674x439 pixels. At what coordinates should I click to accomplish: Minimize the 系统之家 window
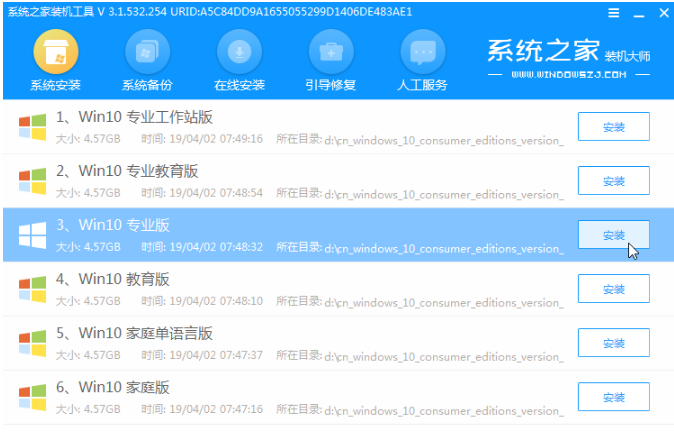coord(639,14)
